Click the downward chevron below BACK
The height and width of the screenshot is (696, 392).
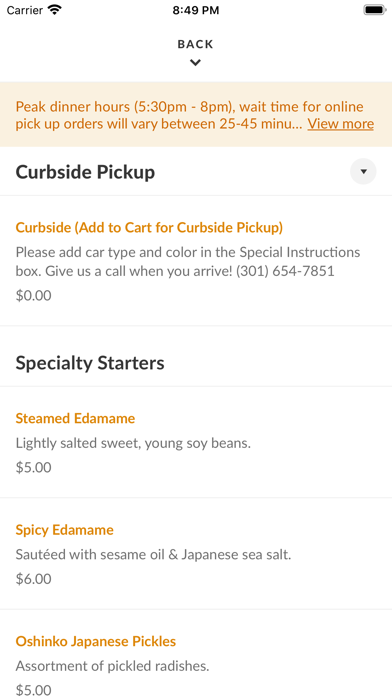[x=195, y=63]
